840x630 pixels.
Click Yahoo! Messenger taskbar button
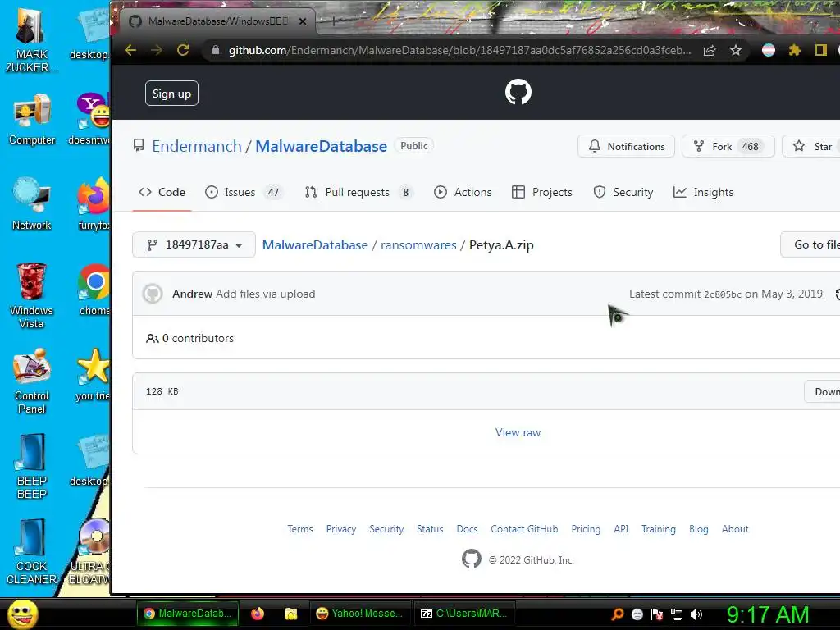pos(359,614)
